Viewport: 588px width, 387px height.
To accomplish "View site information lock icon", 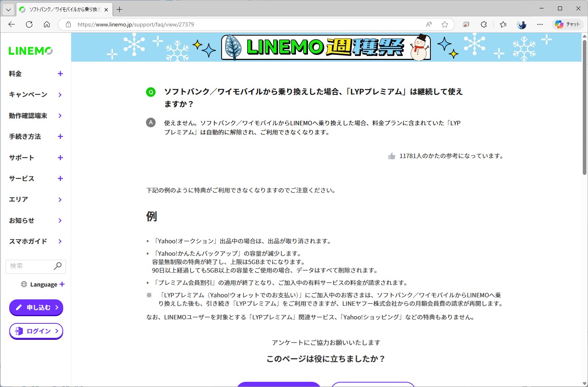I will pyautogui.click(x=68, y=24).
